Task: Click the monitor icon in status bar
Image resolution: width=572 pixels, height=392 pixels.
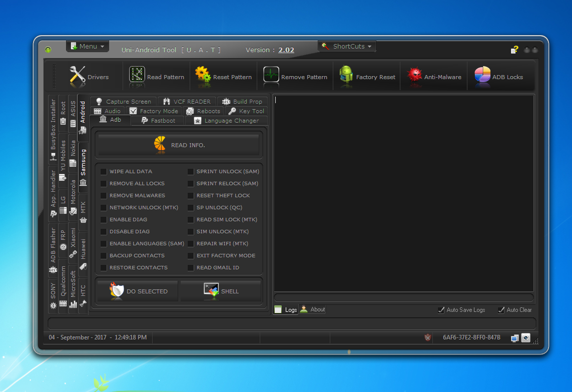Action: (515, 338)
